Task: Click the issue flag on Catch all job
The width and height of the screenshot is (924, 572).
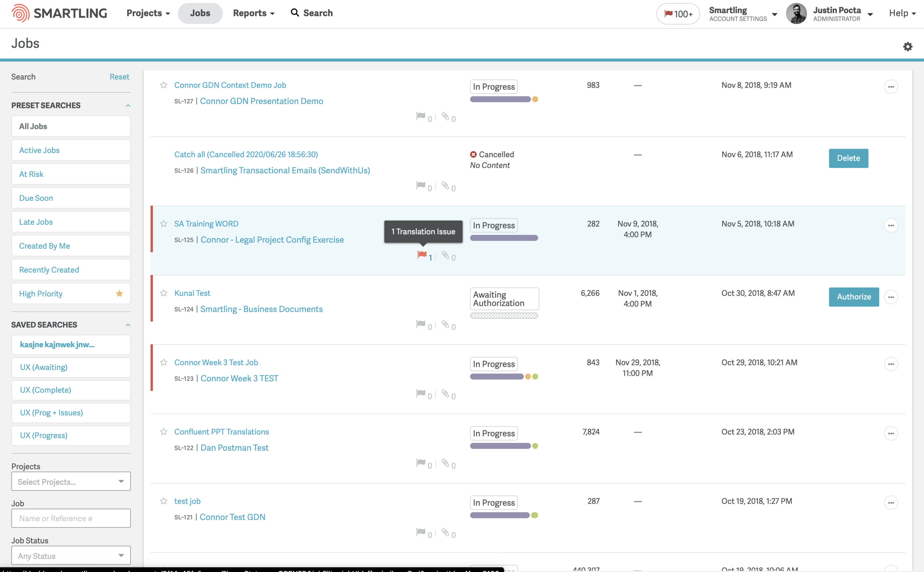Action: [421, 185]
